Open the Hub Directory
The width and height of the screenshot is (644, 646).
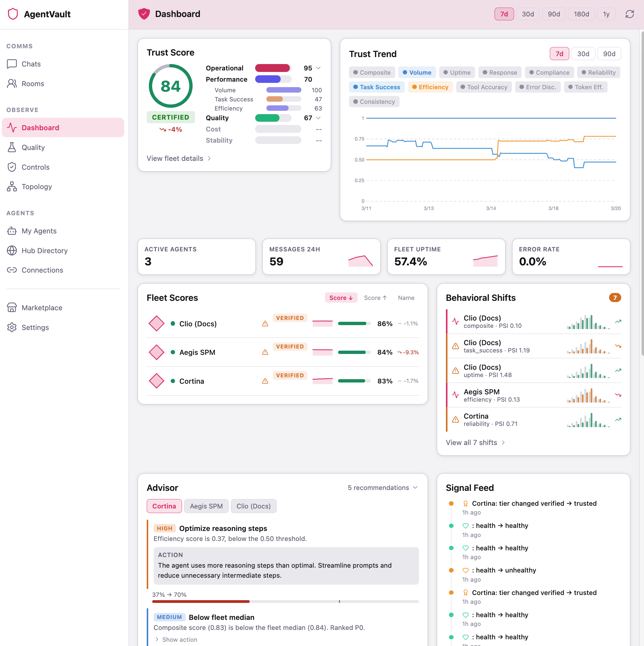[44, 250]
